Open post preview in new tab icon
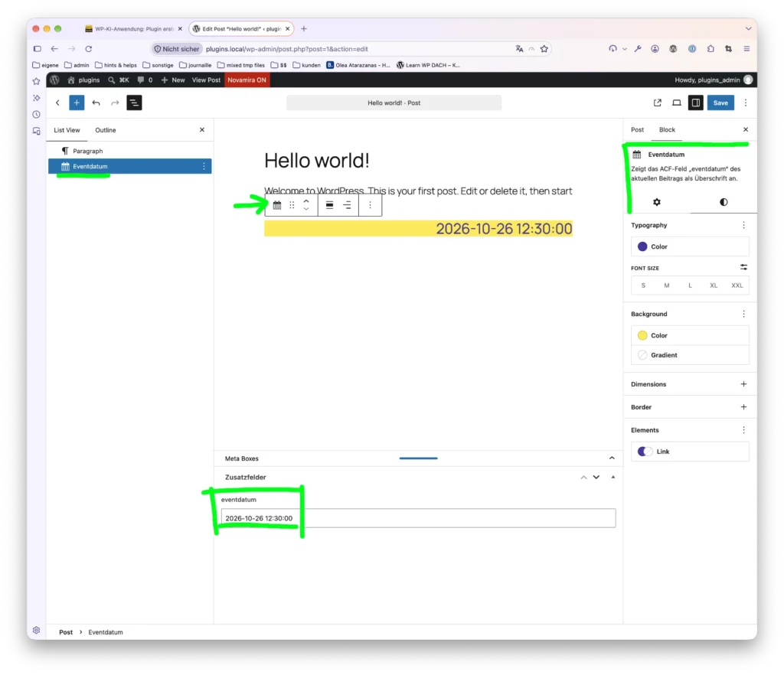Image resolution: width=784 pixels, height=675 pixels. click(658, 103)
